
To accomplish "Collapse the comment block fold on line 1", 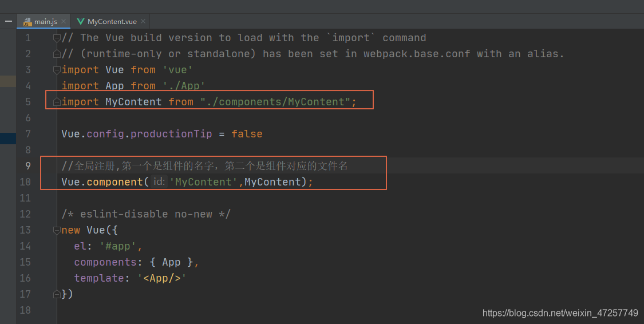I will tap(57, 38).
